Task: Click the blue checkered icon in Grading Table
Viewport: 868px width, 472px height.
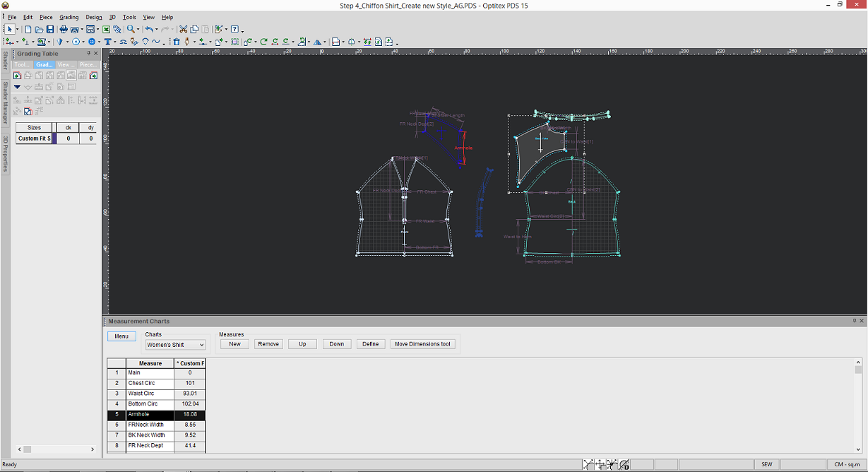Action: tap(28, 112)
